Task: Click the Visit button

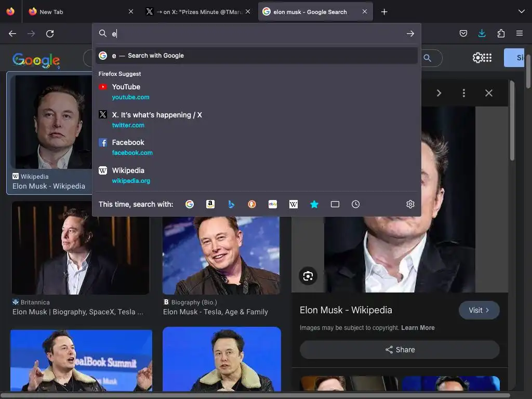Action: (x=479, y=310)
